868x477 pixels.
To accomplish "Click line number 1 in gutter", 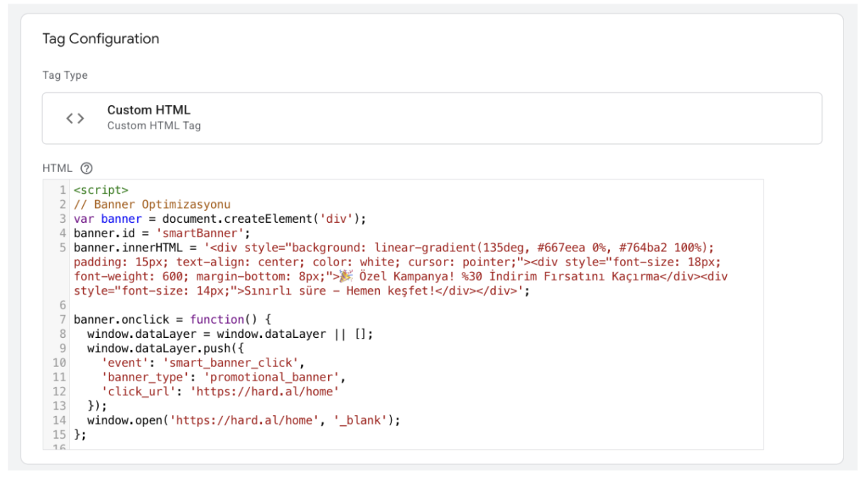I will click(x=63, y=190).
